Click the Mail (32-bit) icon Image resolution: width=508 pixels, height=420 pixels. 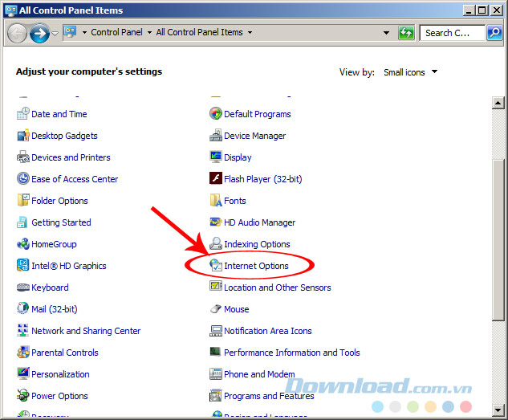[x=23, y=309]
